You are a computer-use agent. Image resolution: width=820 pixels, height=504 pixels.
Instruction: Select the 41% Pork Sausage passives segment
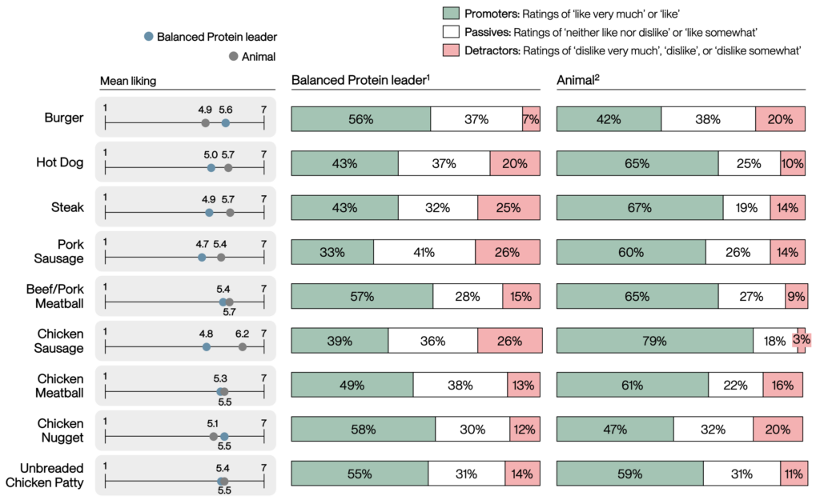[424, 252]
